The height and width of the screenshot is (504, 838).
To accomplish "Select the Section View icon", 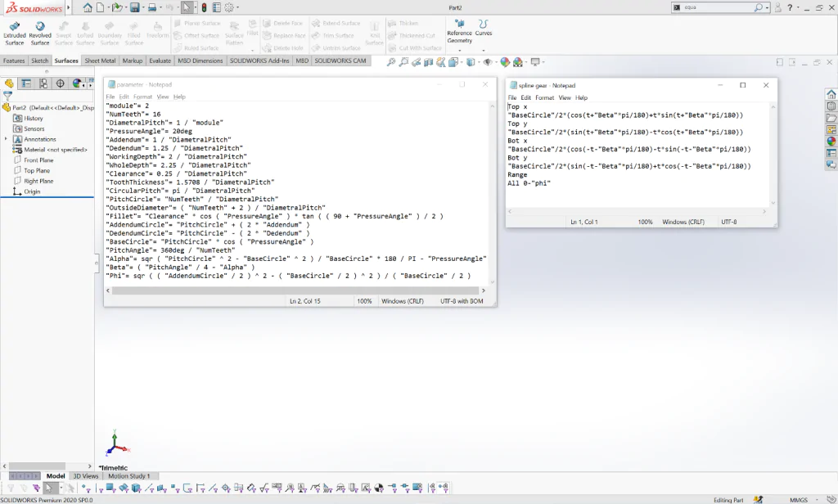I will click(x=428, y=62).
